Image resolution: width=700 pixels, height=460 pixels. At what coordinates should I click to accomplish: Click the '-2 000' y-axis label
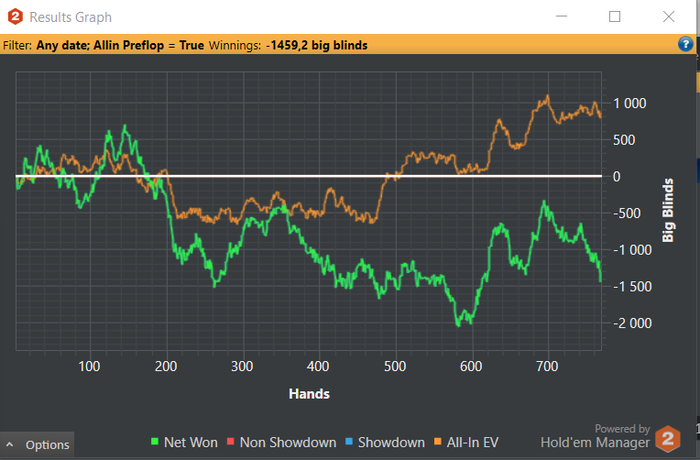point(632,323)
